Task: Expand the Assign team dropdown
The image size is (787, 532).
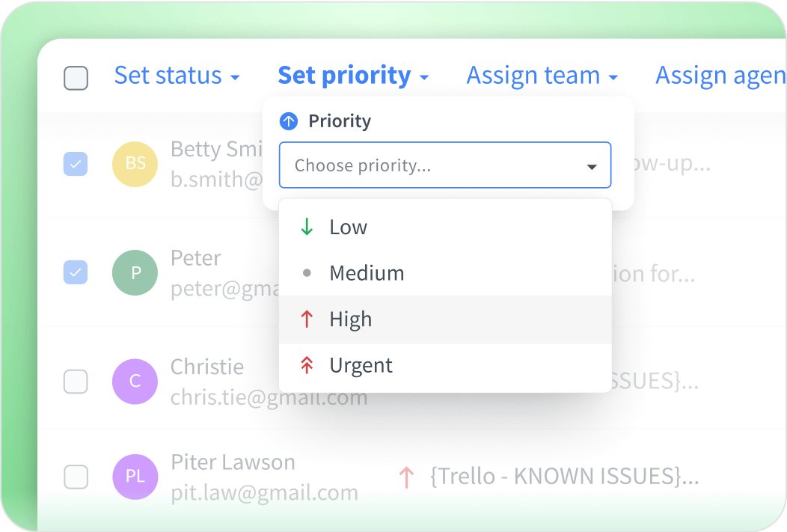Action: [x=542, y=76]
